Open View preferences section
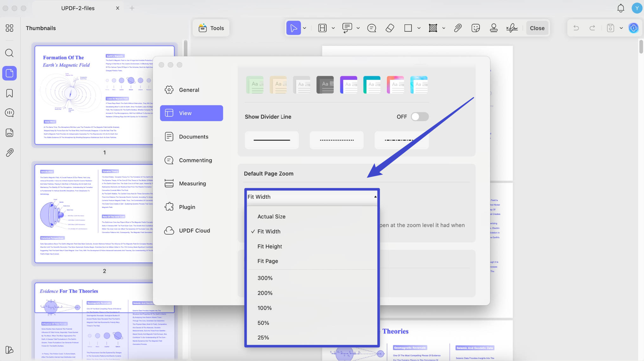This screenshot has height=361, width=644. 191,113
